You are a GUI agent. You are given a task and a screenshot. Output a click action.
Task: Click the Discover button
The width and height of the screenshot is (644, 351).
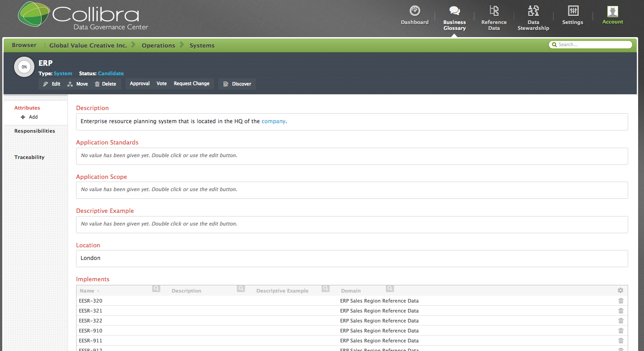point(237,84)
